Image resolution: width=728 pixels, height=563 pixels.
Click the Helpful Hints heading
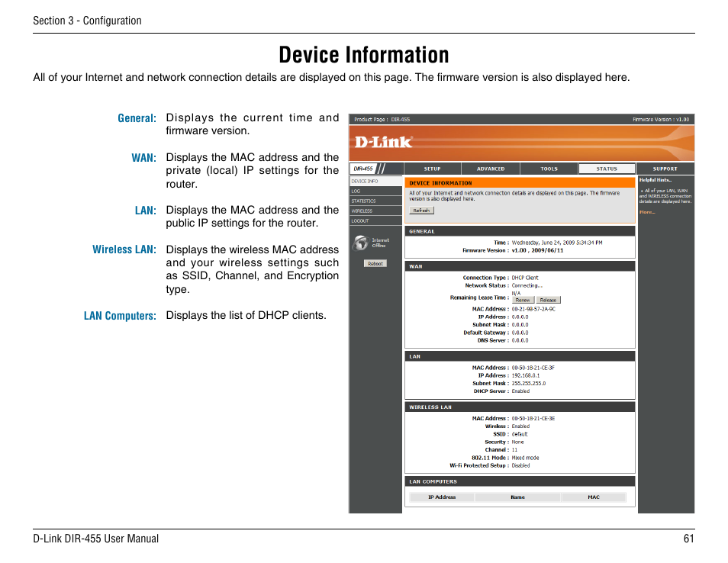tap(655, 180)
